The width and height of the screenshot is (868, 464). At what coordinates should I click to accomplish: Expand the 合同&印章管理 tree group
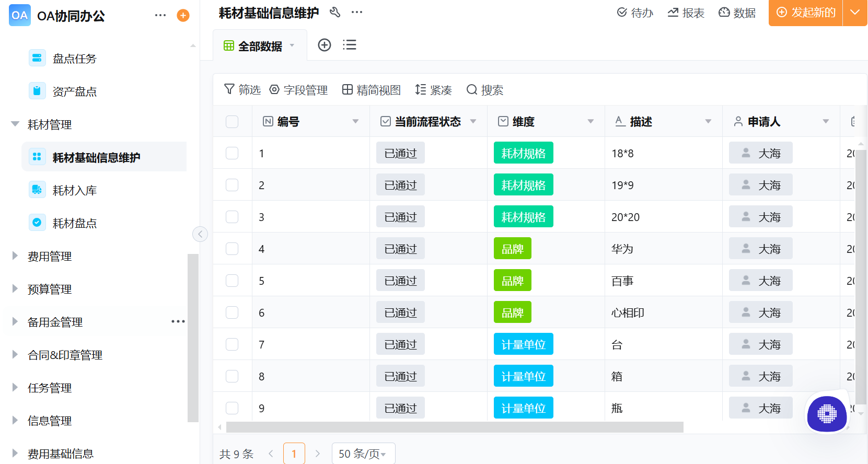coord(15,354)
